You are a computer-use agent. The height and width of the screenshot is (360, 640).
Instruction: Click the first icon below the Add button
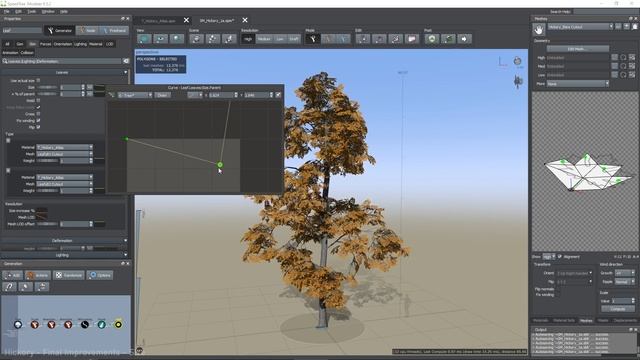coord(9,287)
